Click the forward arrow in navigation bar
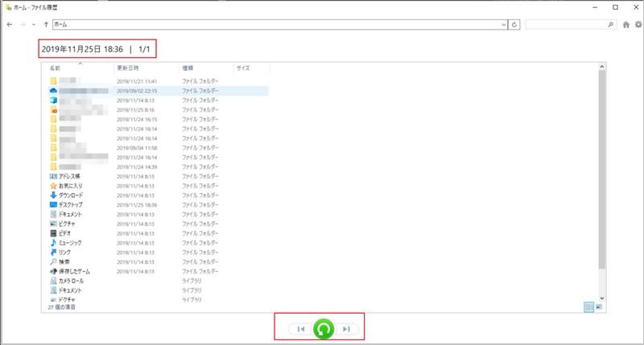 [x=23, y=25]
